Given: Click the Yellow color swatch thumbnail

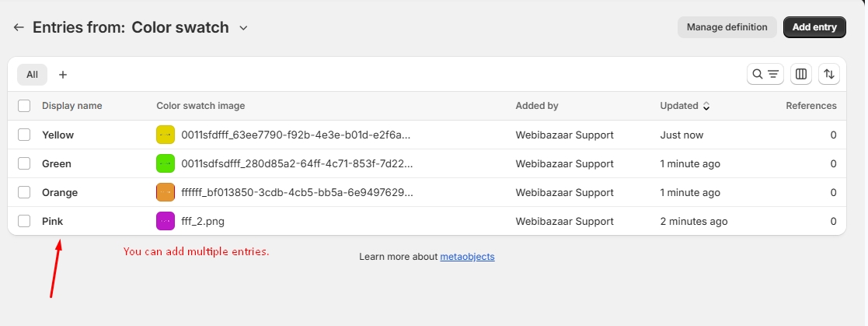Looking at the screenshot, I should (166, 135).
